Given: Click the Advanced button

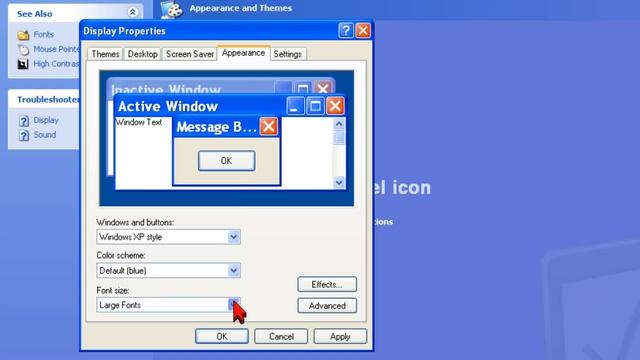Looking at the screenshot, I should tap(327, 306).
